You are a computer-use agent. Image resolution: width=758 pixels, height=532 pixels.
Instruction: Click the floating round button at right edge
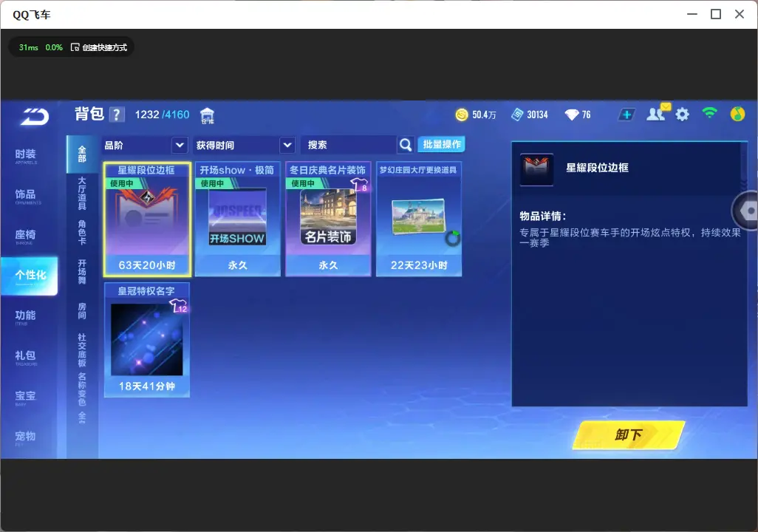[745, 211]
